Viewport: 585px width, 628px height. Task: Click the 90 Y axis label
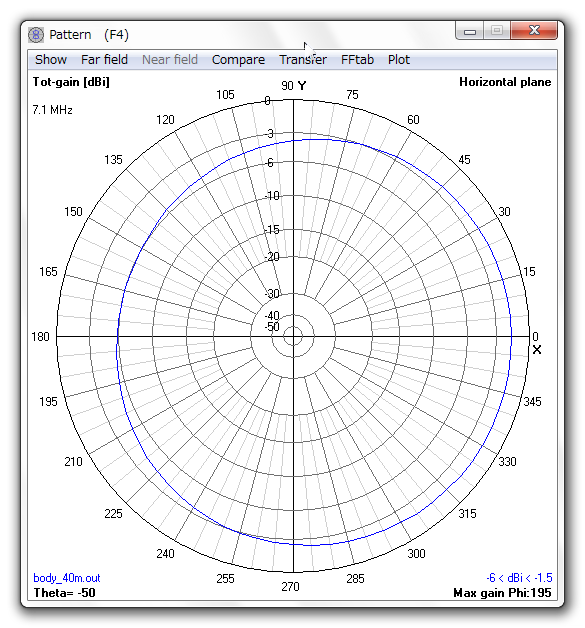click(294, 86)
